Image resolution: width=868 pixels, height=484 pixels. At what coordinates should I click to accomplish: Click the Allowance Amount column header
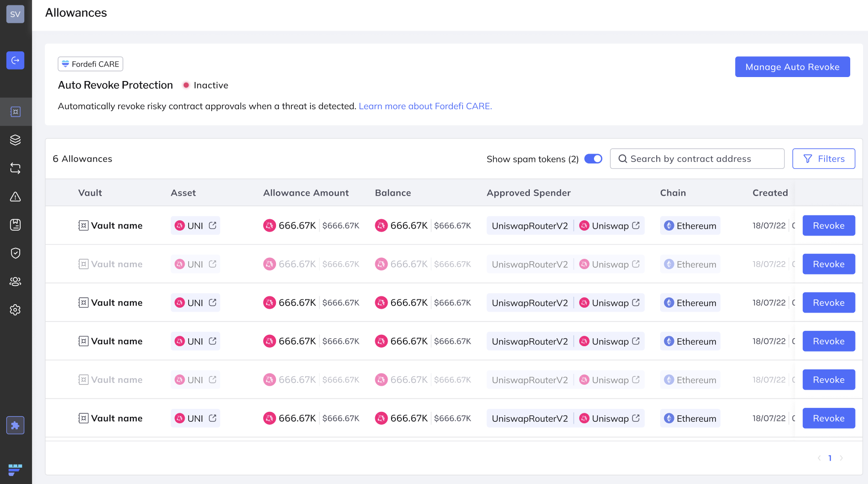306,193
